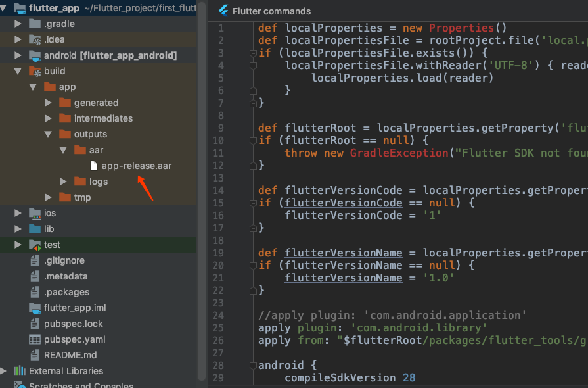Image resolution: width=588 pixels, height=388 pixels.
Task: Select flutter_app.iml file name
Action: [75, 308]
